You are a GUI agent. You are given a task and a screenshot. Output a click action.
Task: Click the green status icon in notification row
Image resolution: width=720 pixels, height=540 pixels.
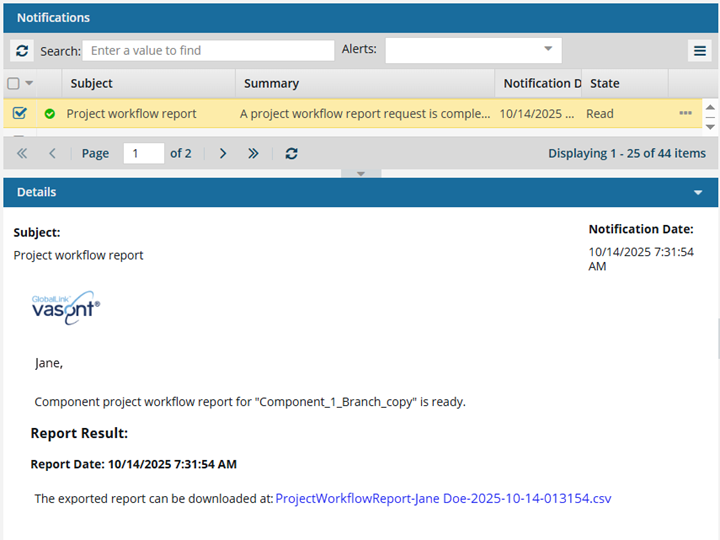(49, 114)
